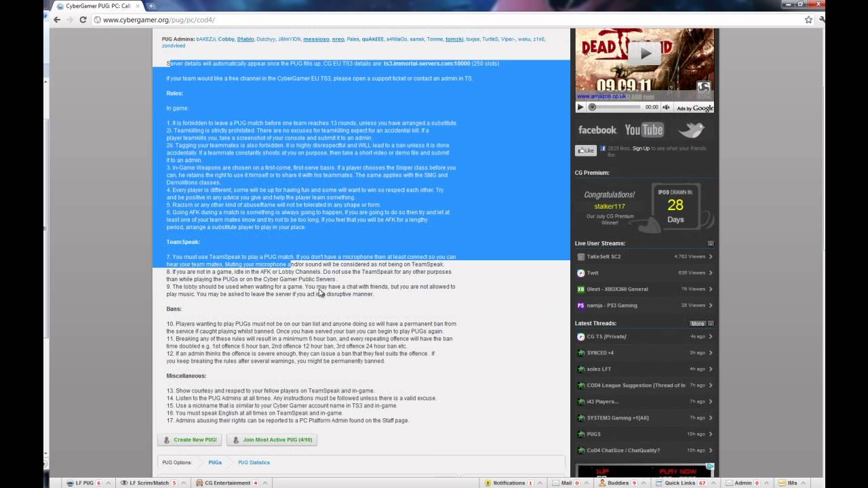Open the Twitter bird icon
Screen dimensions: 868x488
click(691, 130)
